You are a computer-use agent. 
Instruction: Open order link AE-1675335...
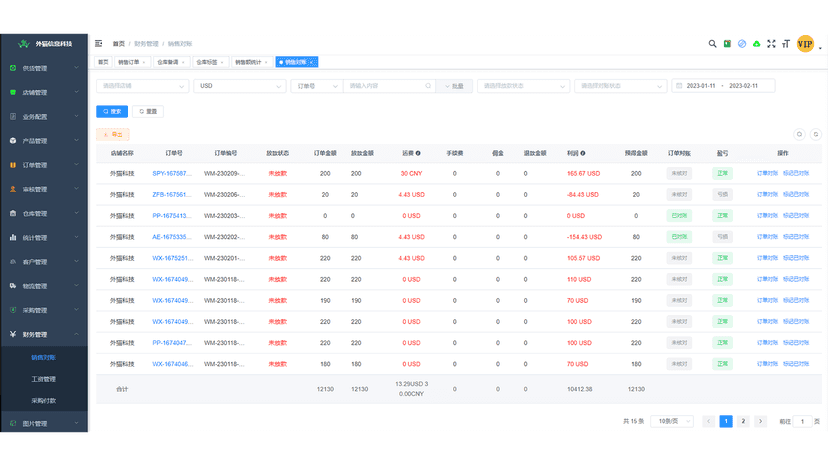click(172, 237)
